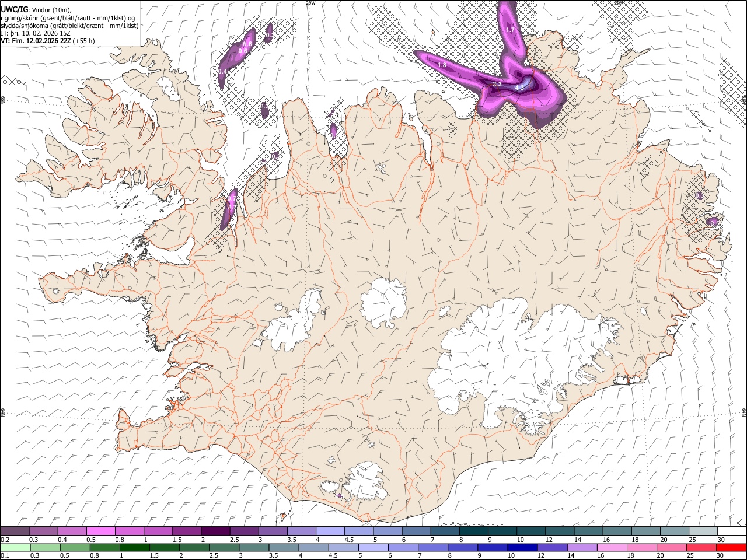Click the 0.2 label in the upper legend row
Screen dimensions: 747x560
[4, 540]
